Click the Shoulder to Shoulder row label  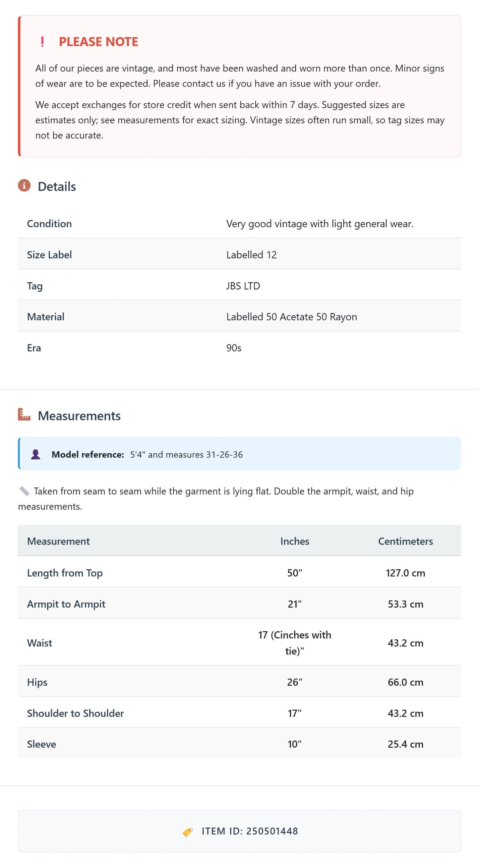point(76,713)
